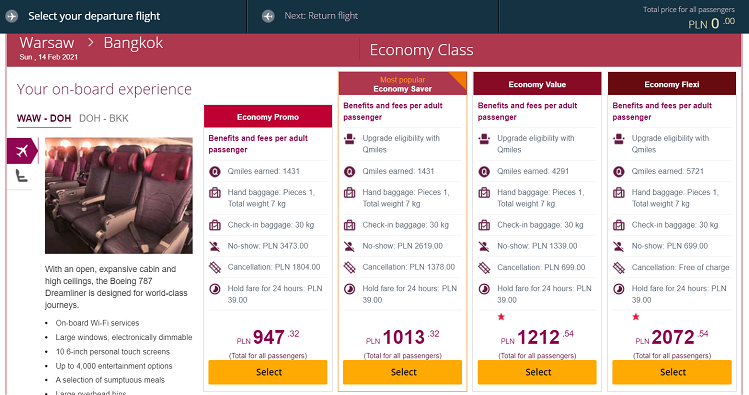Select the Economy Promo fare for PLN 947
This screenshot has width=749, height=395.
coord(268,372)
